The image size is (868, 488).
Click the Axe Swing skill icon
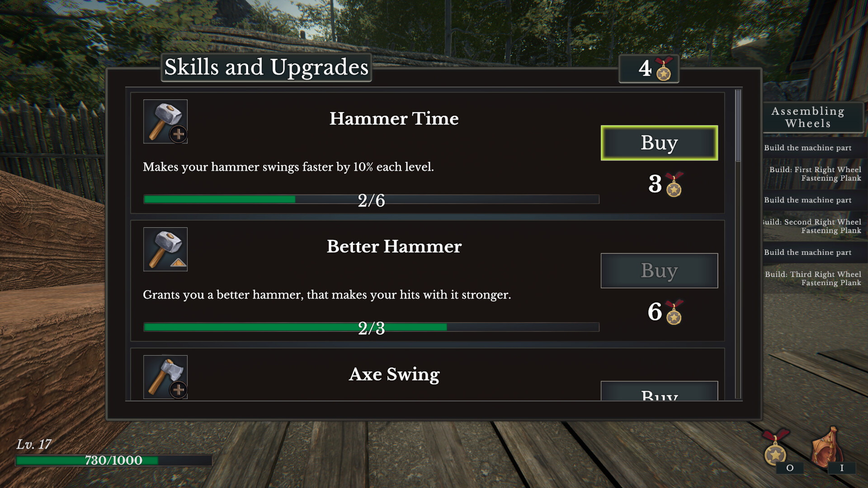click(x=166, y=376)
